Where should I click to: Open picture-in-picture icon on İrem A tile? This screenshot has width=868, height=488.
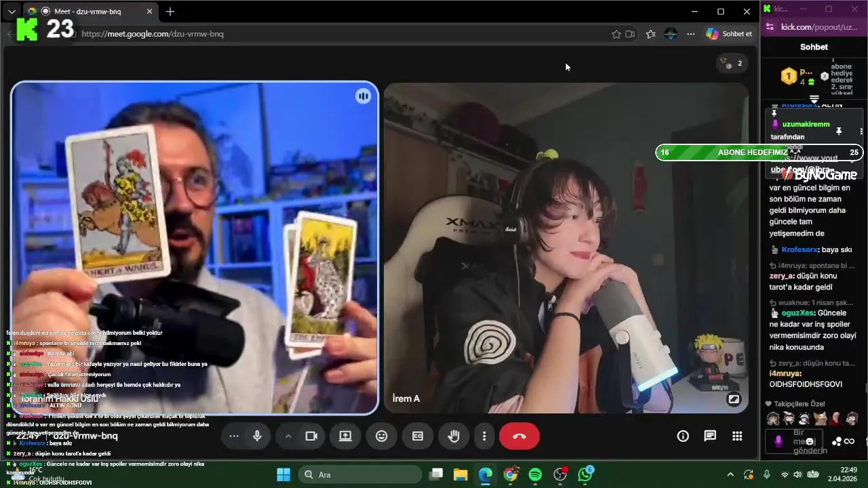734,399
